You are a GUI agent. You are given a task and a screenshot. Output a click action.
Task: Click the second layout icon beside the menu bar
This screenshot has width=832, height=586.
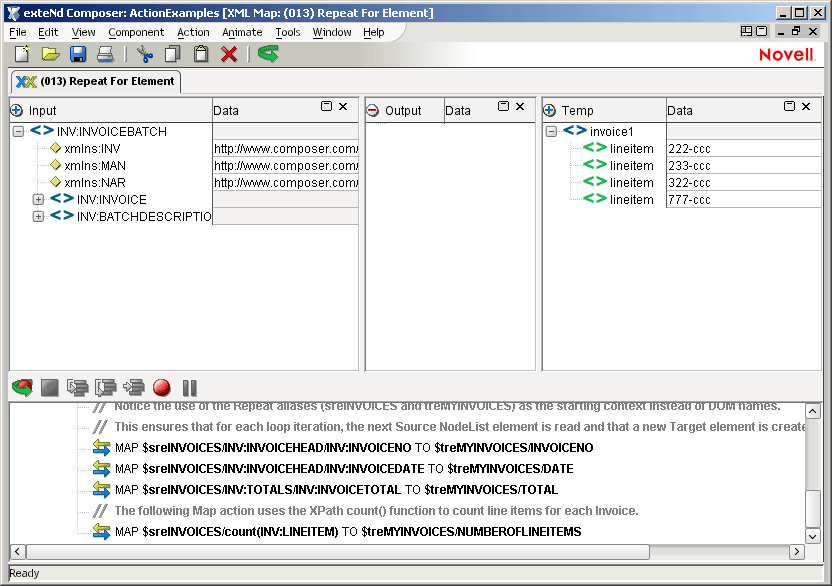click(761, 31)
